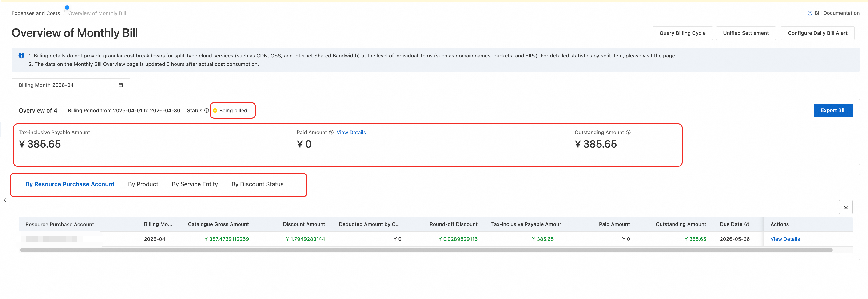Viewport: 868px width, 299px height.
Task: Expand the collapsed left sidebar chevron
Action: tap(4, 200)
